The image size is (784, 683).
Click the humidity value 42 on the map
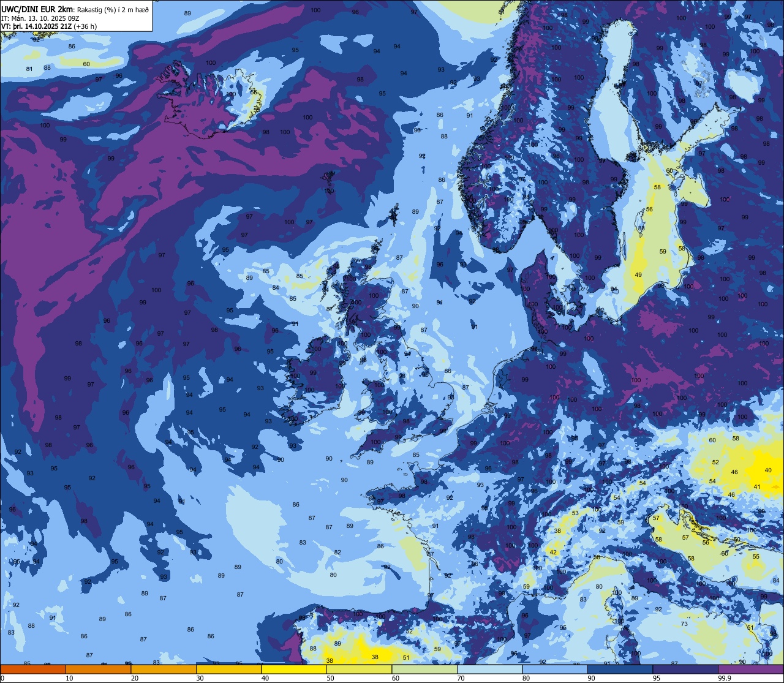(553, 553)
